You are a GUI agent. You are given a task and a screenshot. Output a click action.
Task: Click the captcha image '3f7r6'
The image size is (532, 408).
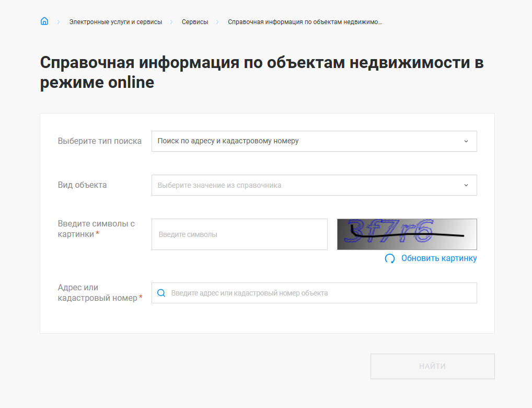[407, 234]
